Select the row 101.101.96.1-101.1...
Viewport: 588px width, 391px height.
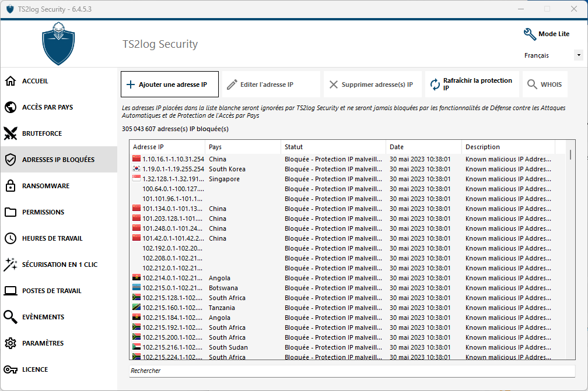tap(347, 199)
